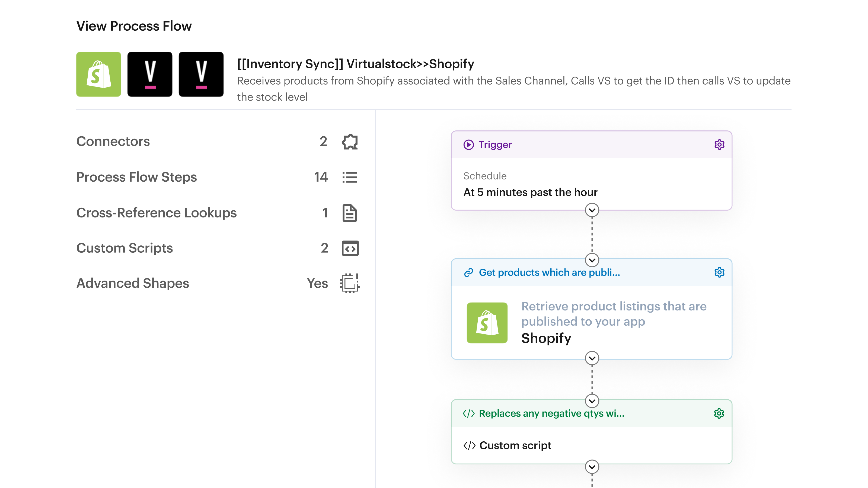Click the Process Flow Steps list icon

[x=350, y=177]
